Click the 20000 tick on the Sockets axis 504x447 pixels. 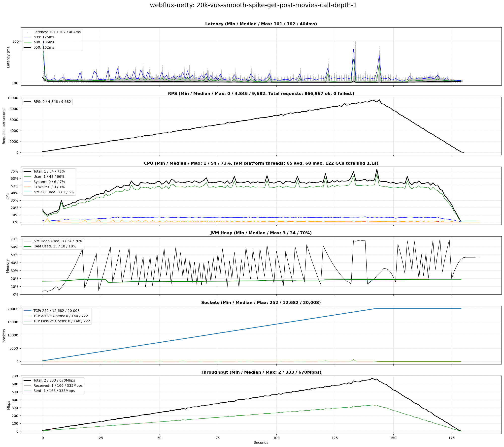coord(13,309)
